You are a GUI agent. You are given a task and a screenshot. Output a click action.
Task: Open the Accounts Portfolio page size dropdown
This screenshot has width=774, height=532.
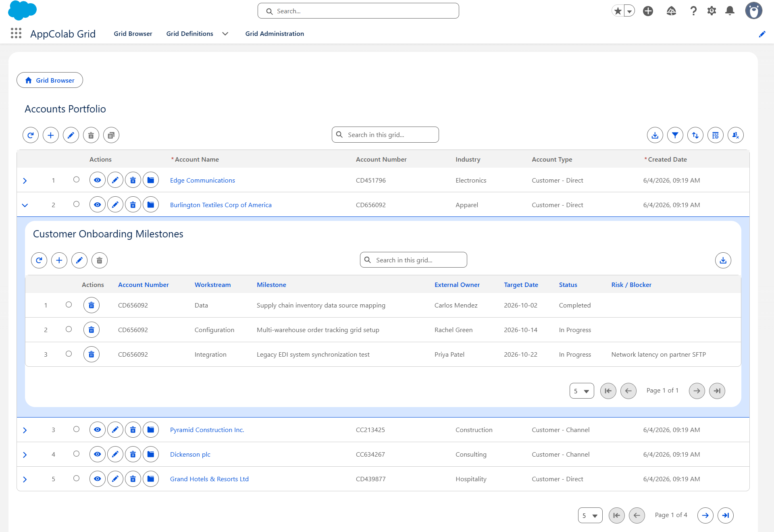click(x=590, y=515)
